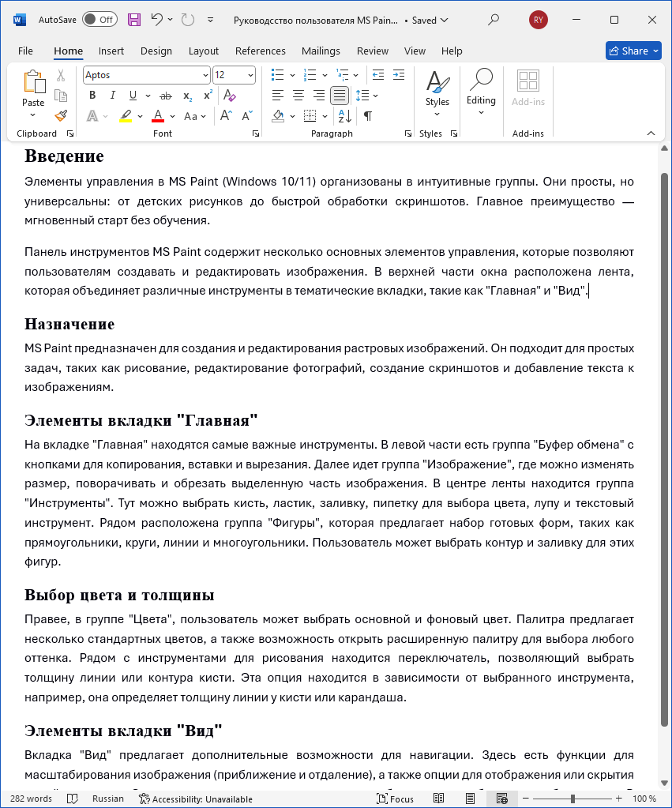Click the vertical scrollbar of the document

[664, 442]
